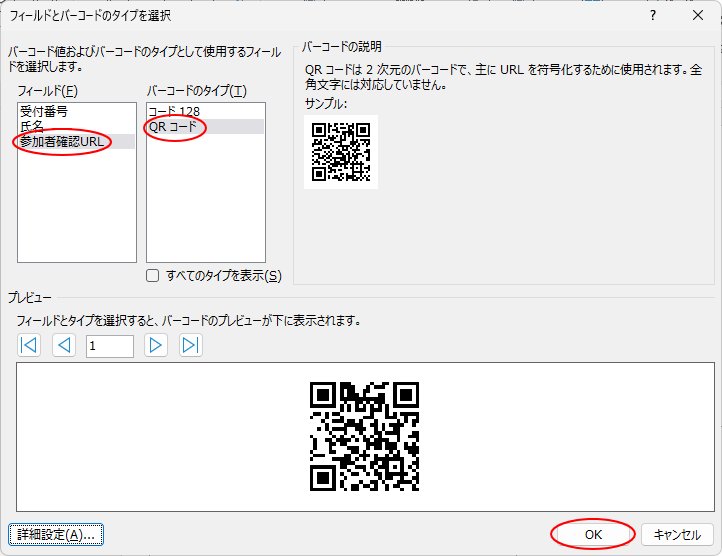Image resolution: width=722 pixels, height=556 pixels.
Task: Open 詳細設定 advanced settings
Action: pyautogui.click(x=56, y=535)
